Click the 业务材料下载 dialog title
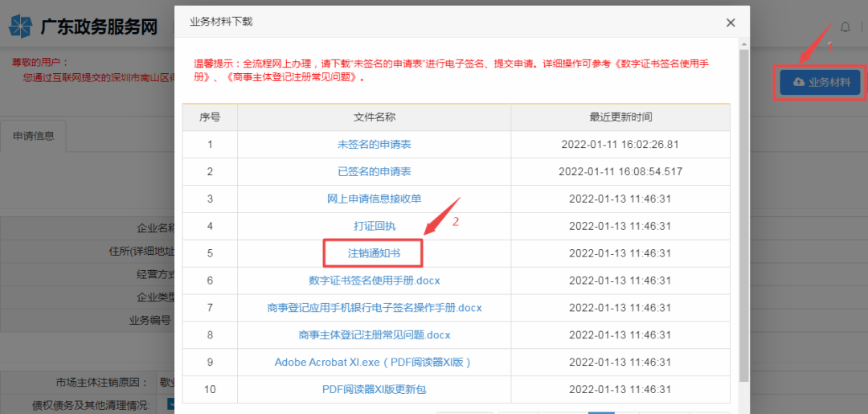868x414 pixels. [222, 23]
